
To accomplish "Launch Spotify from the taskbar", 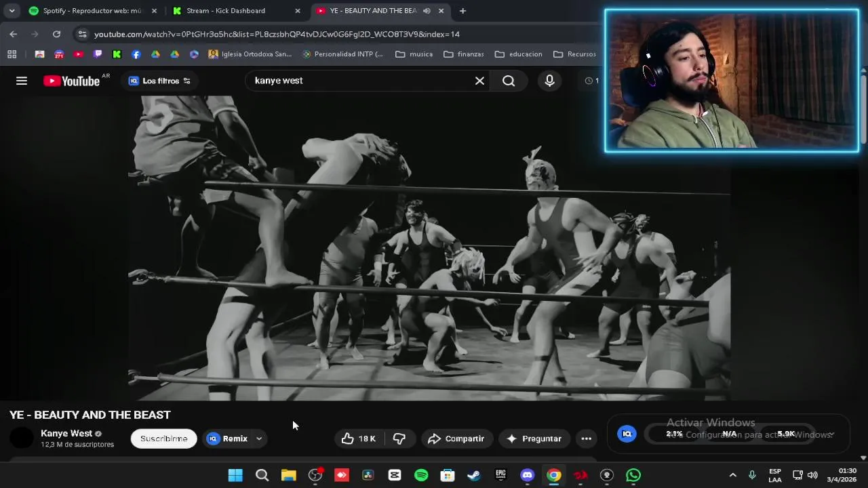I will [421, 475].
